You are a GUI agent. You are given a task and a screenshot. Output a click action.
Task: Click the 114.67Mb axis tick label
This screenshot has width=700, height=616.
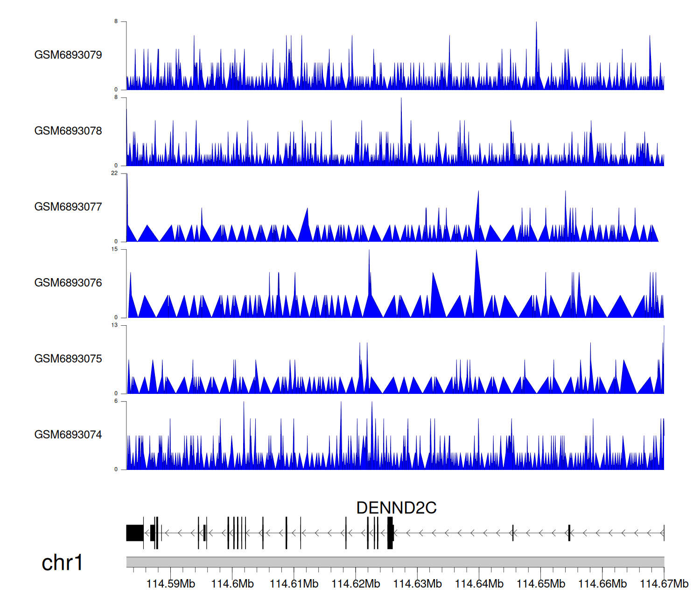tap(664, 584)
